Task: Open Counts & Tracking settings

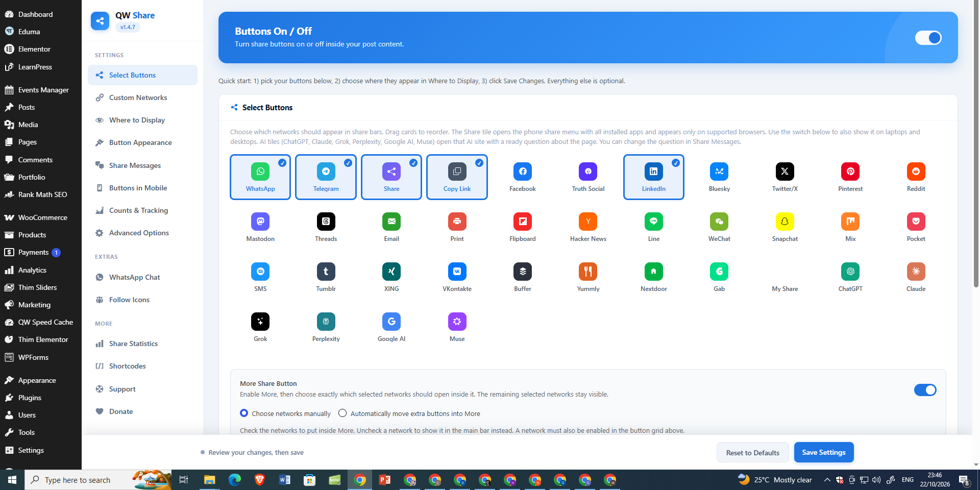Action: point(142,210)
